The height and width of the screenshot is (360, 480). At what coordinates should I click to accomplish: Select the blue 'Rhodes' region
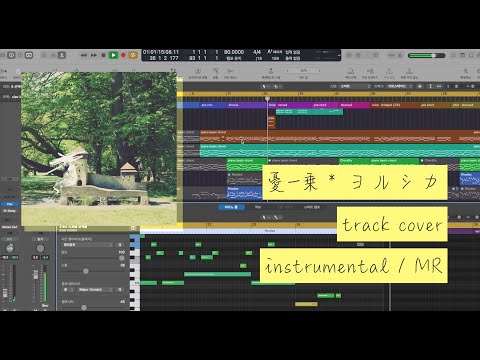pos(244,193)
